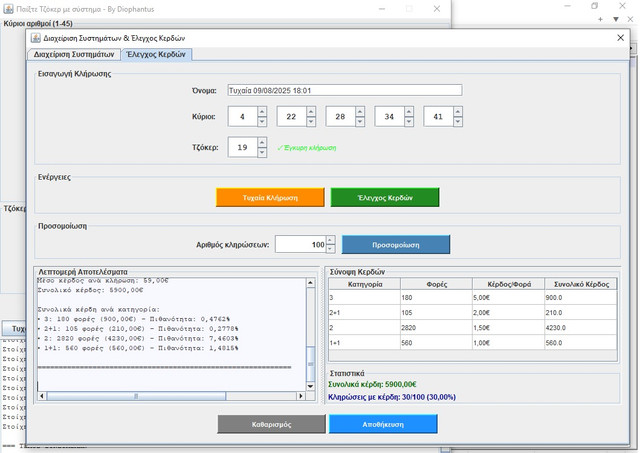Click the Συνολικό κέρδος: 5900,00€ results line
The height and width of the screenshot is (453, 640).
(x=91, y=290)
